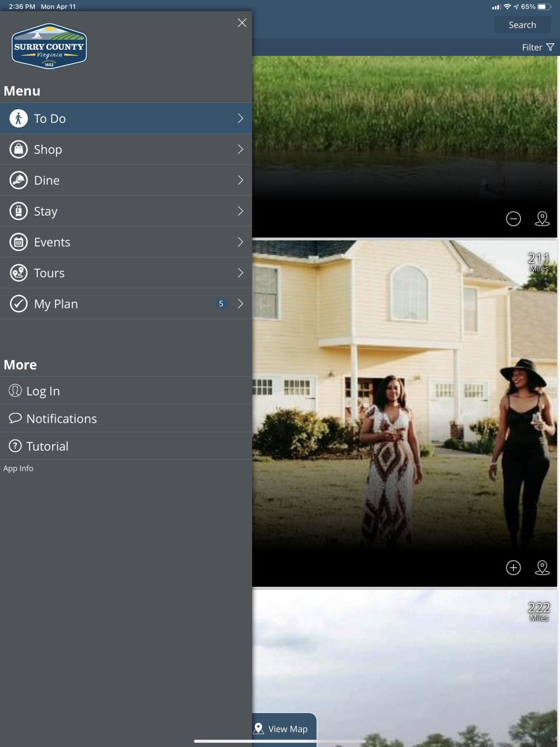The image size is (560, 747).
Task: Tap the Dine serving dish icon
Action: [x=18, y=180]
